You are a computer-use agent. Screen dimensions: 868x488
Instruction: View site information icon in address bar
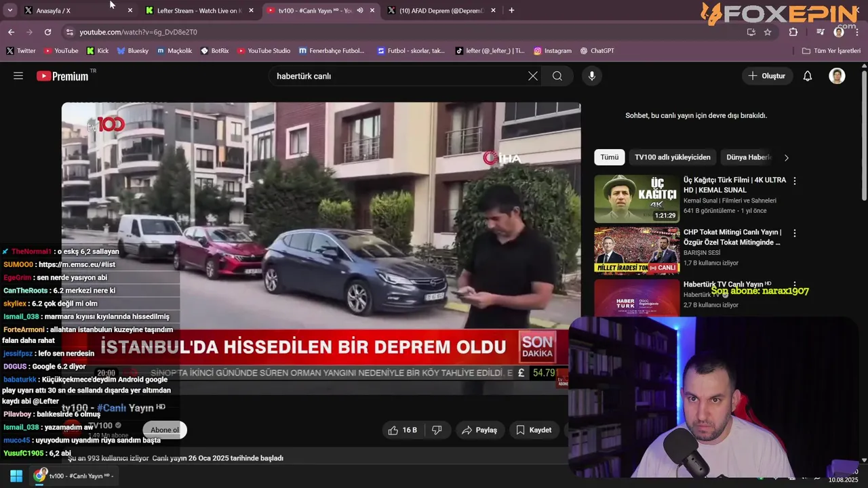tap(69, 32)
